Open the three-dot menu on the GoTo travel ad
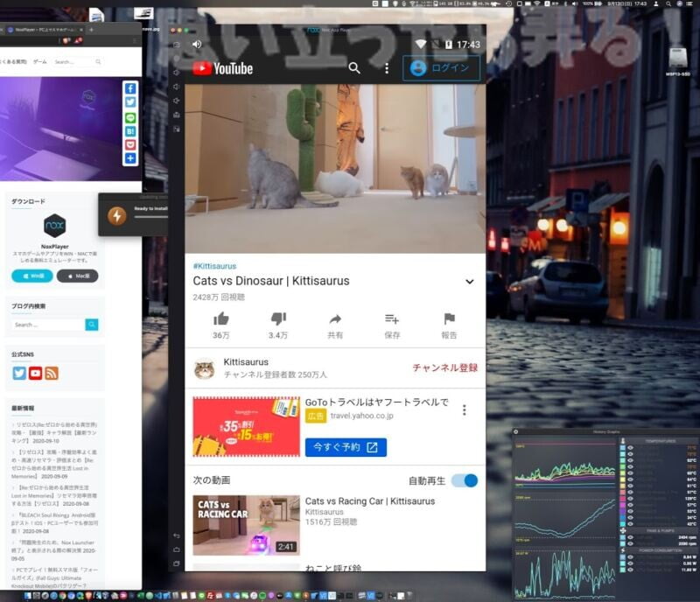The image size is (700, 602). [x=465, y=410]
